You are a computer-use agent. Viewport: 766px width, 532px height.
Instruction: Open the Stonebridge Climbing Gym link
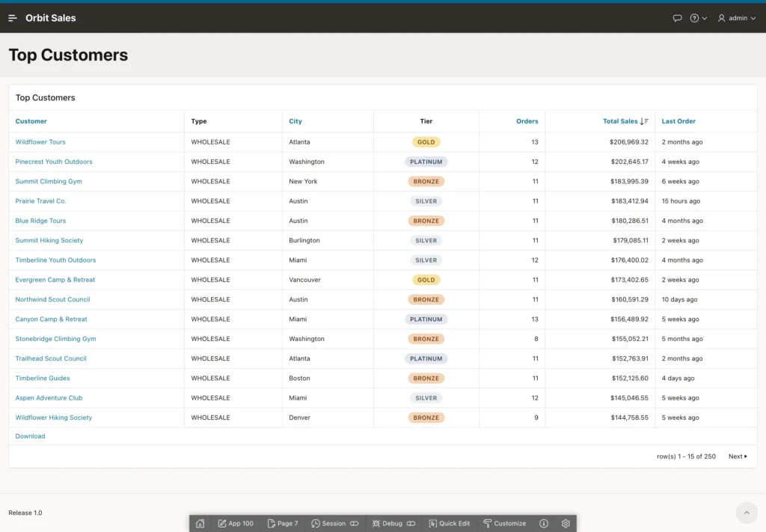[x=55, y=339]
